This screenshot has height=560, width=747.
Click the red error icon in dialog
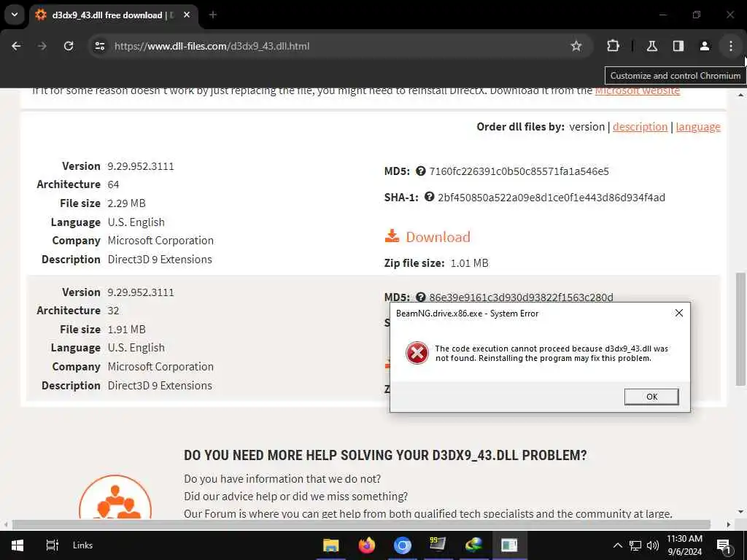(417, 353)
